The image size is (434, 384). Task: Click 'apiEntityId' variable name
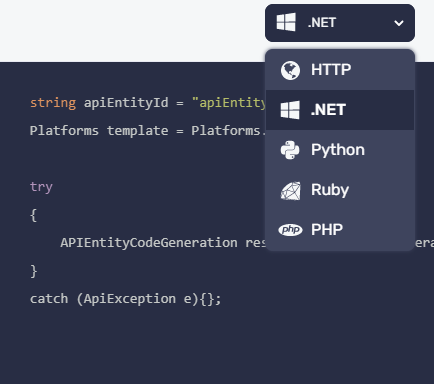(x=126, y=103)
